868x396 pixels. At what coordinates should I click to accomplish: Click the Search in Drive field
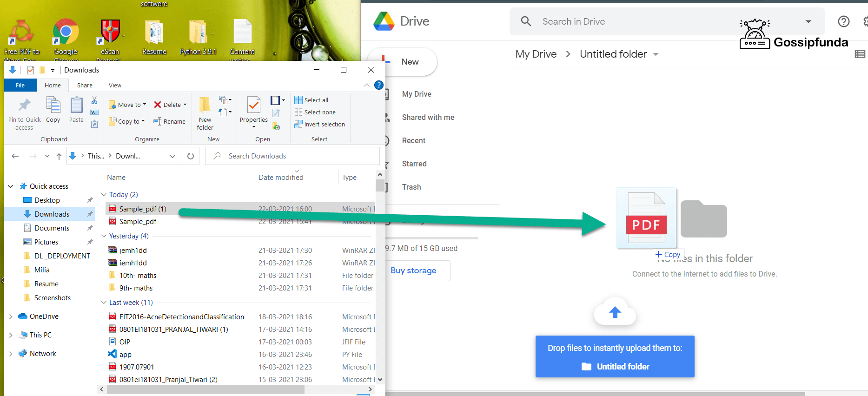point(667,21)
